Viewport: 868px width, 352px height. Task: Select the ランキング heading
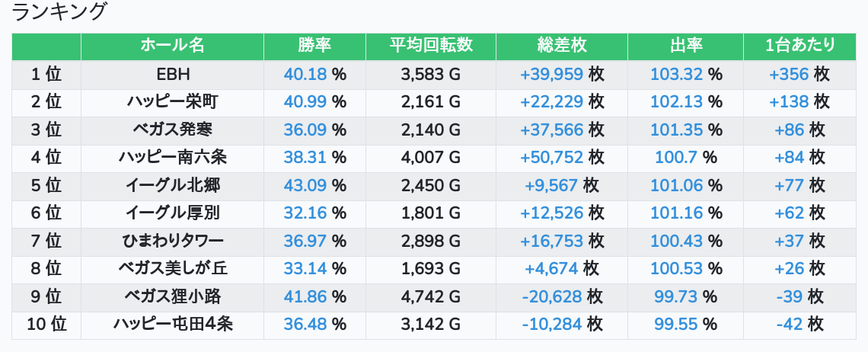pyautogui.click(x=59, y=11)
